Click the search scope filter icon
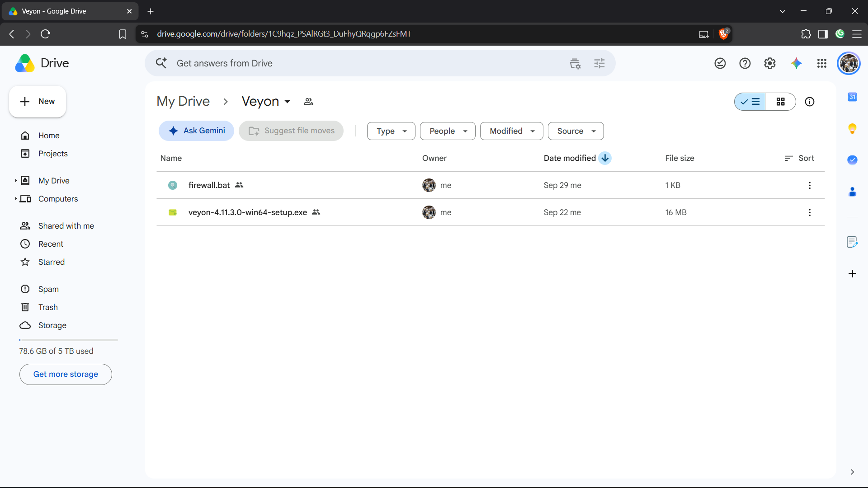The width and height of the screenshot is (868, 488). point(575,64)
